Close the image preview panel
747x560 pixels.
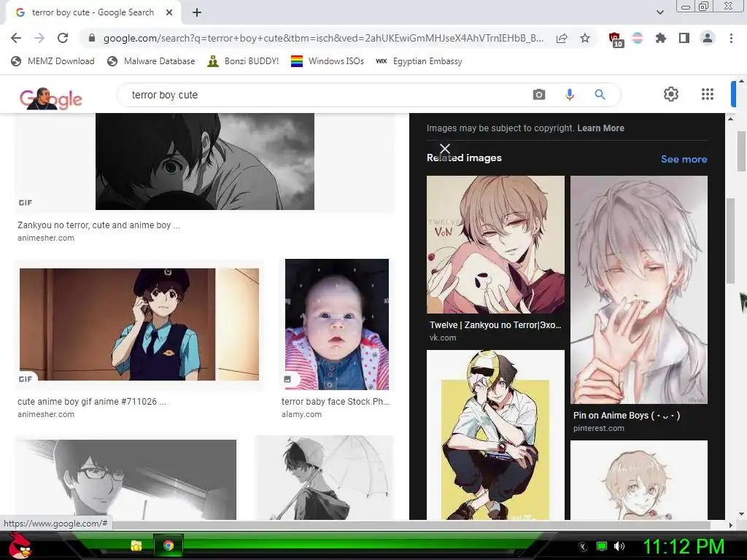tap(444, 149)
